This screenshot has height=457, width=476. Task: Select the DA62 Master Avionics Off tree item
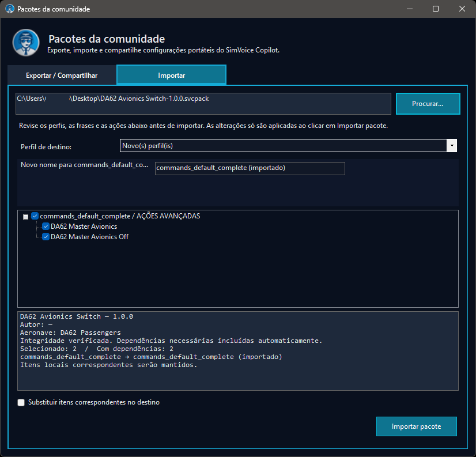[89, 236]
